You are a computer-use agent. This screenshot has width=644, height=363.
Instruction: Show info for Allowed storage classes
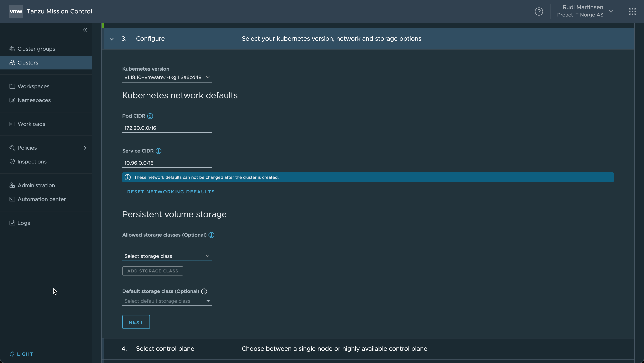(211, 235)
